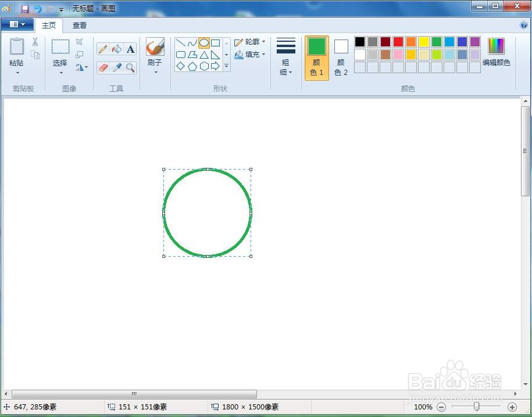
Task: Click the bottom-right handle of the circle selection
Action: tap(251, 256)
